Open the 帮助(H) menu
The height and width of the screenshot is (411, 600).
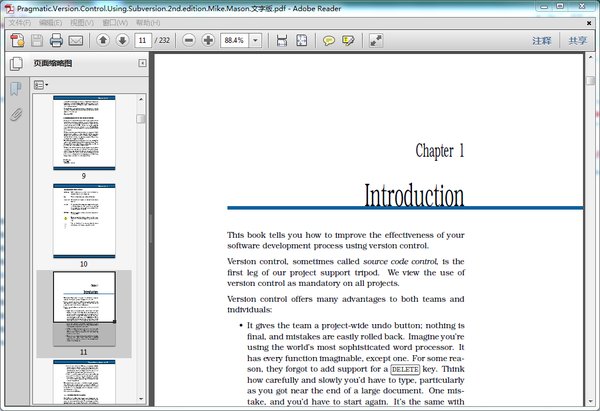coord(148,23)
